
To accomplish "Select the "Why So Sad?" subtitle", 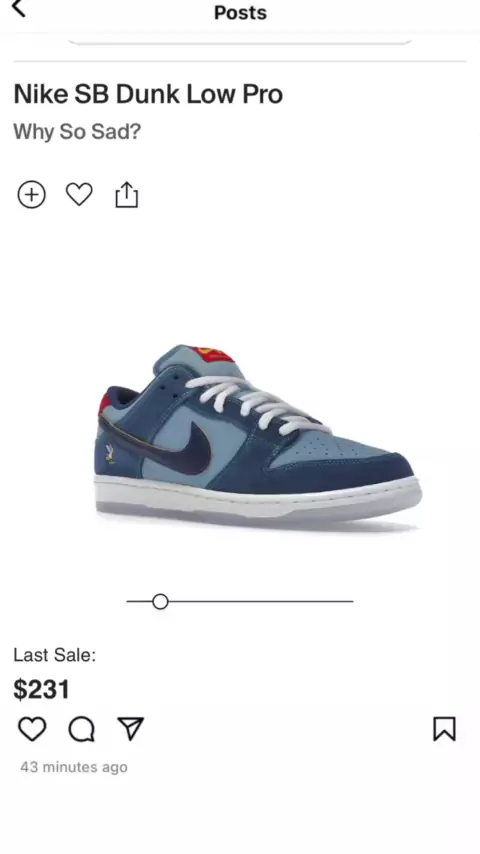I will [77, 131].
